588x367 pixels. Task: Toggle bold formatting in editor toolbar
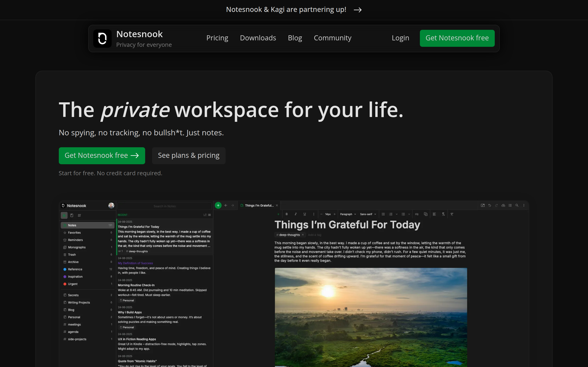coord(287,214)
